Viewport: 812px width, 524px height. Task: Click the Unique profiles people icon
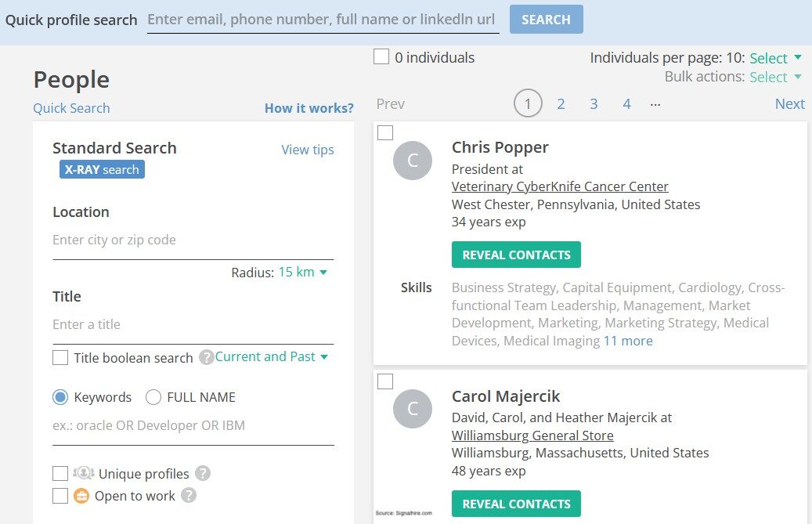[x=83, y=473]
